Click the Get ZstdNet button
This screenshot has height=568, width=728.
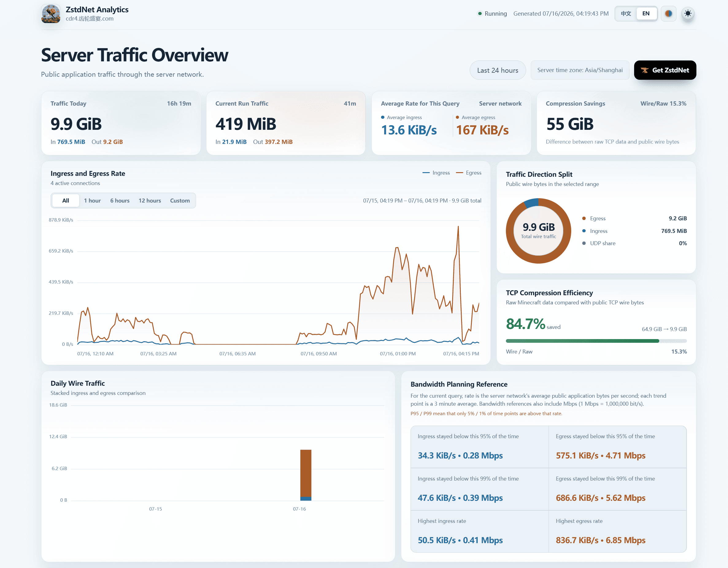tap(665, 70)
